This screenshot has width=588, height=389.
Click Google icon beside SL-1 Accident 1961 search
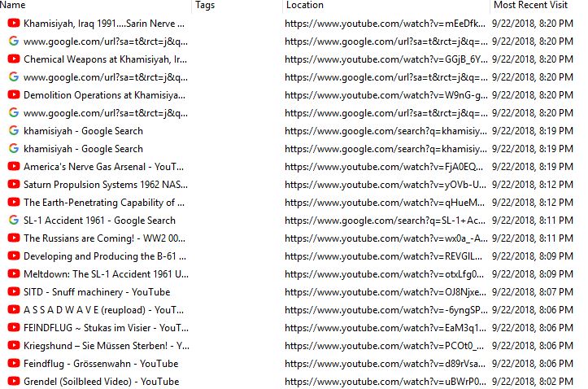point(14,221)
